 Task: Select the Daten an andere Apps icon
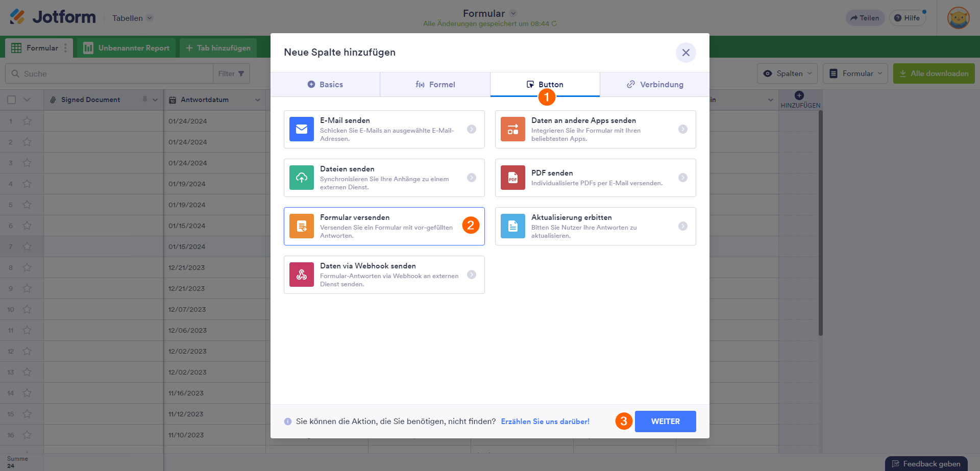click(513, 129)
